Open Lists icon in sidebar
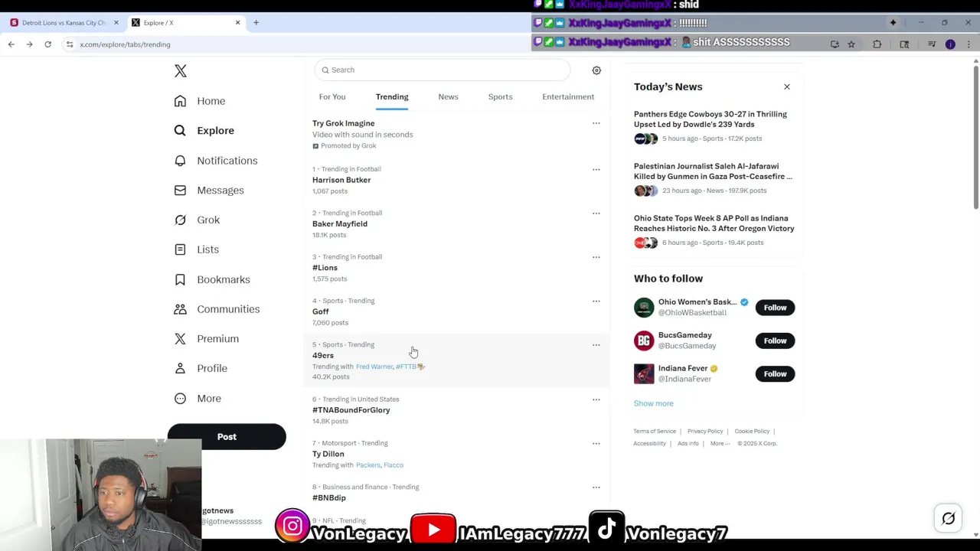 click(180, 249)
